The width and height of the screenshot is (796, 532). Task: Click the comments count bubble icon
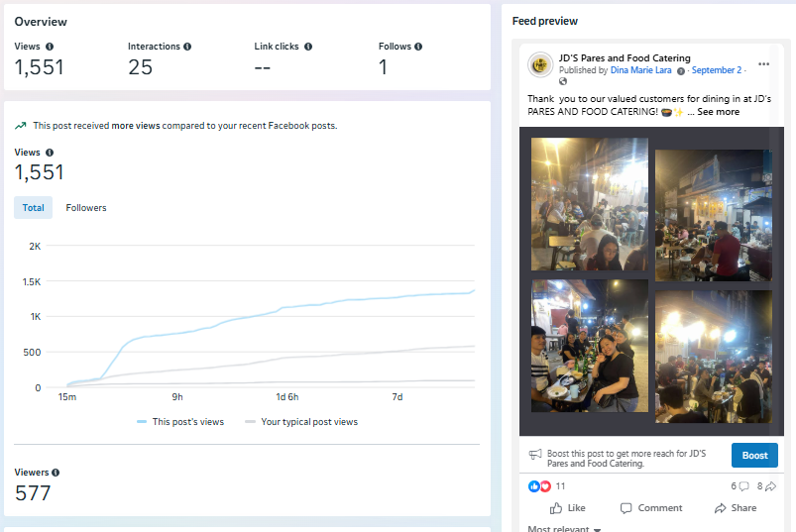coord(744,486)
